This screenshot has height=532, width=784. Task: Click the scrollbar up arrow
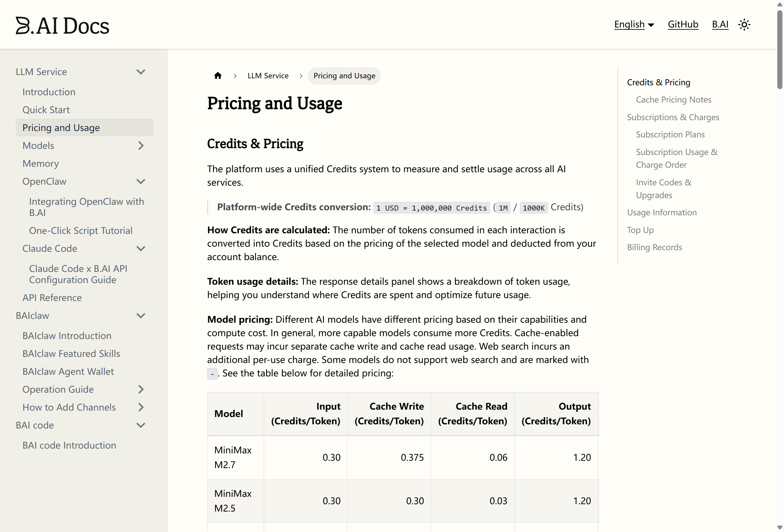(780, 4)
